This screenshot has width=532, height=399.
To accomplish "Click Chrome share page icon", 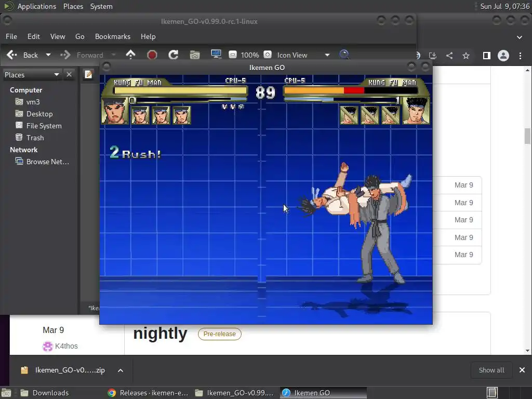I will (449, 55).
